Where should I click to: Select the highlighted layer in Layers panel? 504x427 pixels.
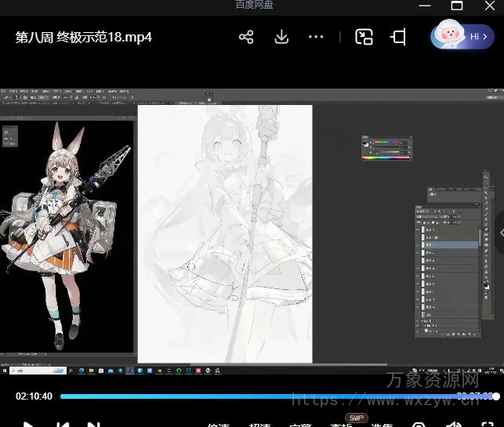tap(449, 245)
